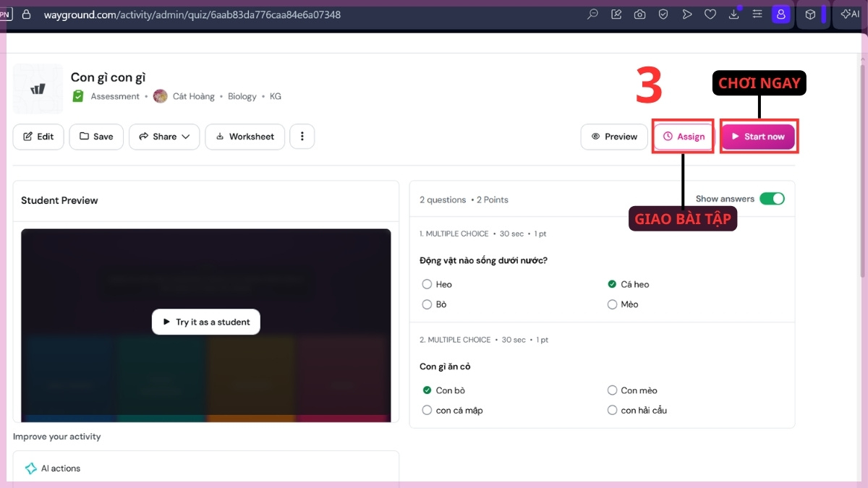Click question text Động vật nào sống dưới nước?
Image resolution: width=868 pixels, height=488 pixels.
(x=484, y=260)
